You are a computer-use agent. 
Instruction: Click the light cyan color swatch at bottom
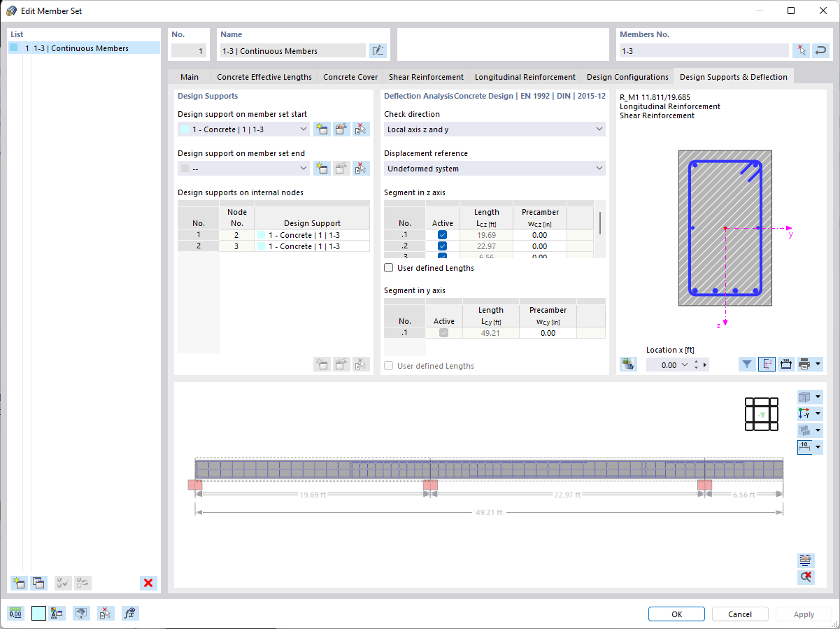pos(38,614)
